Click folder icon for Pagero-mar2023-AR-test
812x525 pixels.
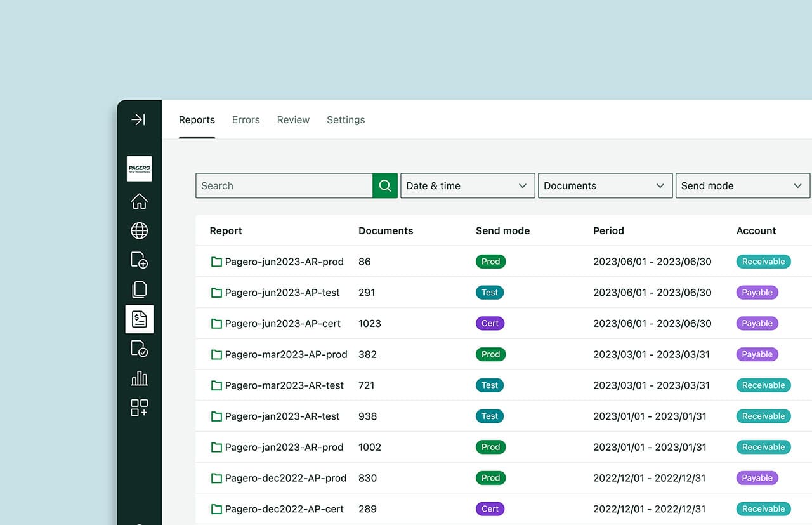216,385
